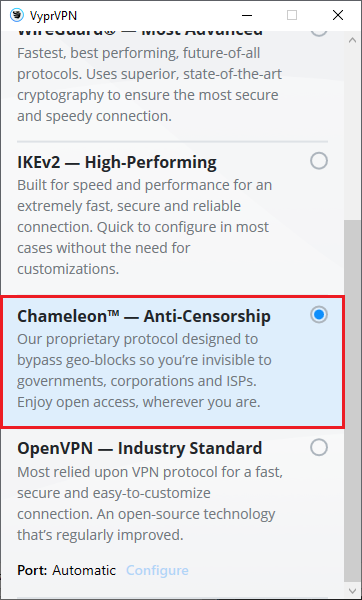
Task: Minimize the VyprVPN window
Action: [247, 15]
